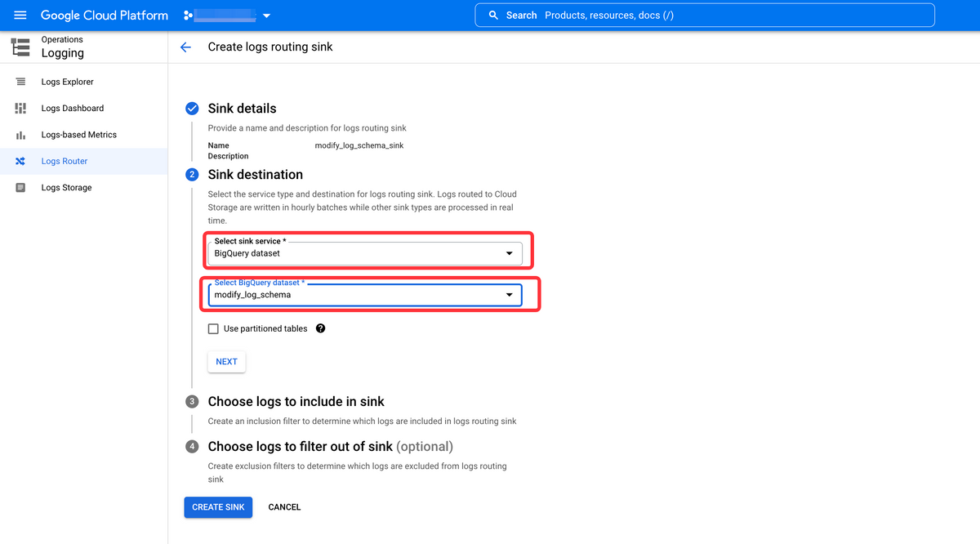Open the Sink details step heading
Viewport: 980px width, 544px height.
coord(242,109)
